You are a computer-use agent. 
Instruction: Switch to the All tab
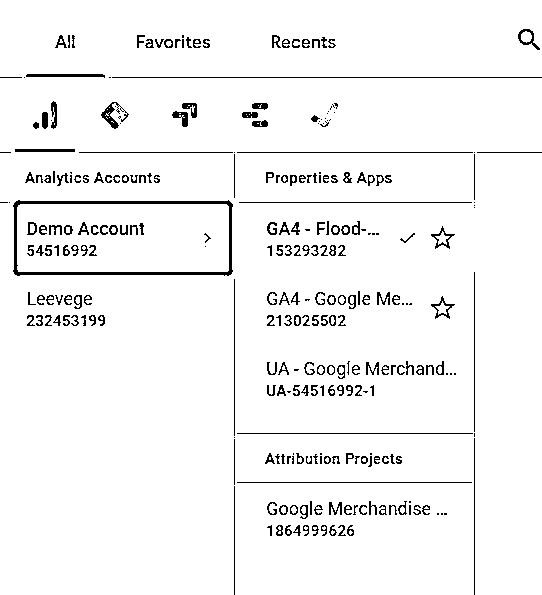[65, 42]
